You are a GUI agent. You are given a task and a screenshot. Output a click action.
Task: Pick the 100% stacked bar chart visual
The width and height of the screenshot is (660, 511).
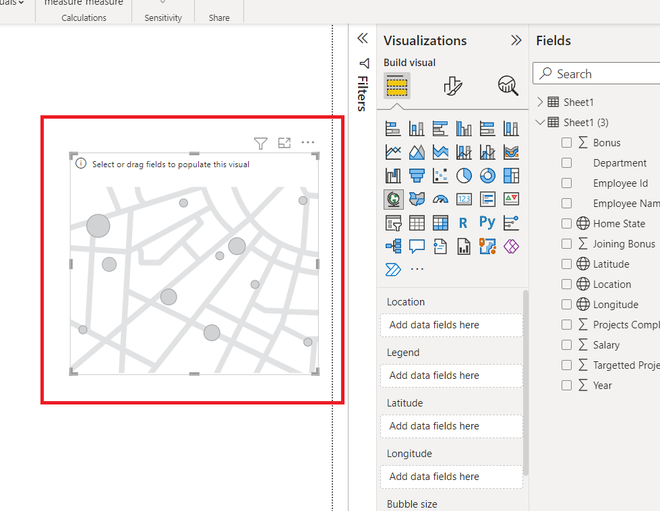(x=487, y=128)
